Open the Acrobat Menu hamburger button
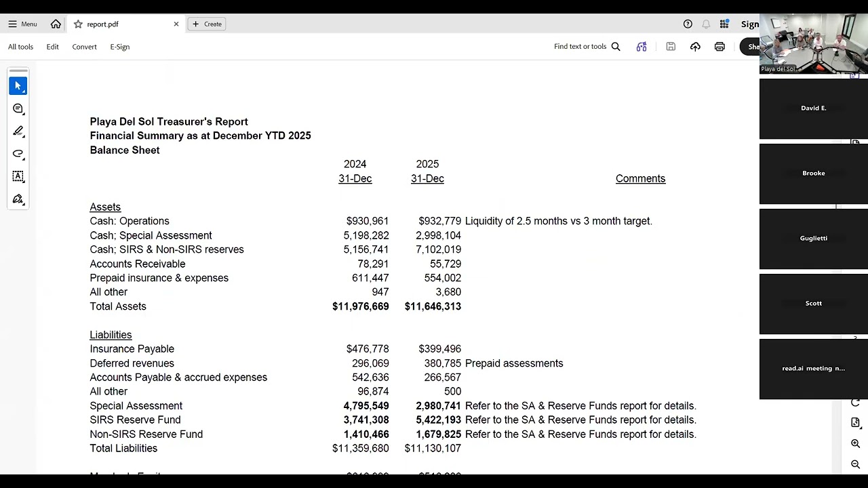 click(x=22, y=24)
